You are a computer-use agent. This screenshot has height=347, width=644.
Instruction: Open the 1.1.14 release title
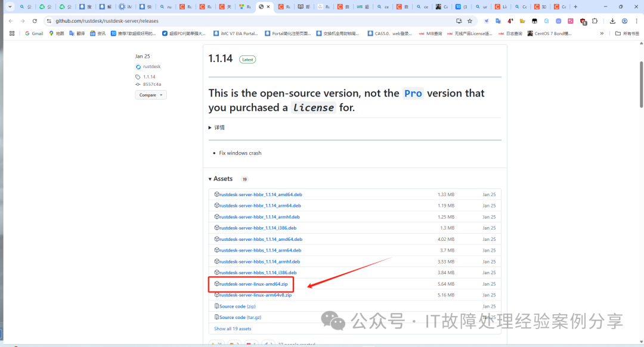[221, 58]
